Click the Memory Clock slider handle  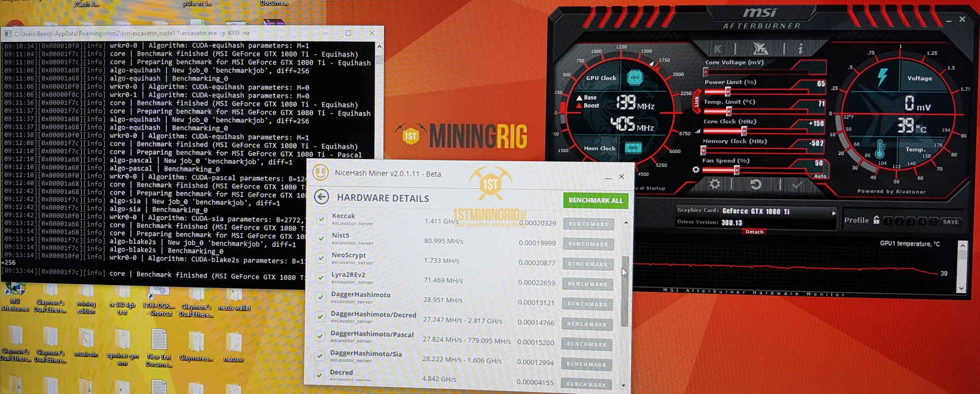[703, 150]
